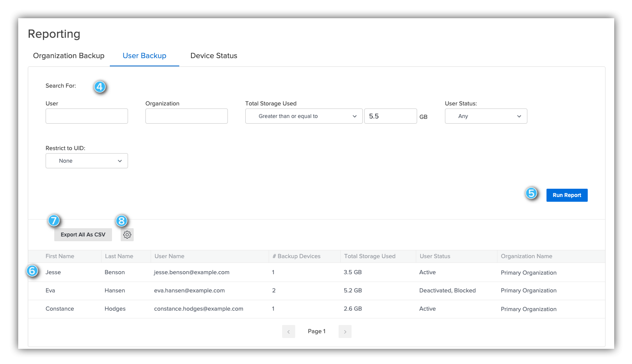Sort by Last Name column header
632x364 pixels.
click(119, 256)
